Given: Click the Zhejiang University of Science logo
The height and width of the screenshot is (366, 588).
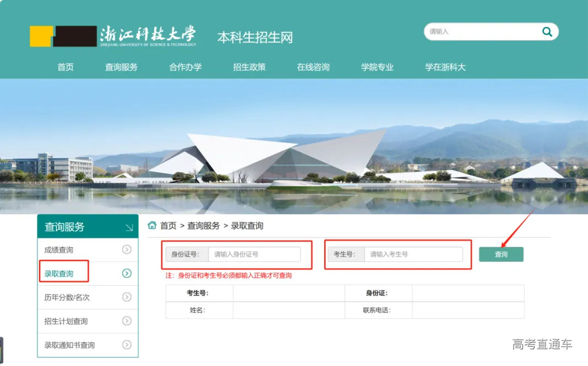Looking at the screenshot, I should coord(110,33).
